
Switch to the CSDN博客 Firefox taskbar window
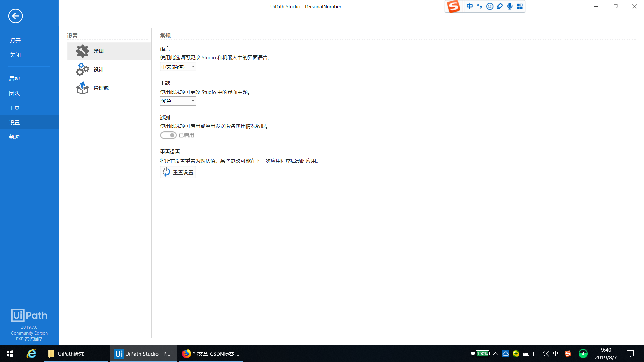pyautogui.click(x=211, y=354)
